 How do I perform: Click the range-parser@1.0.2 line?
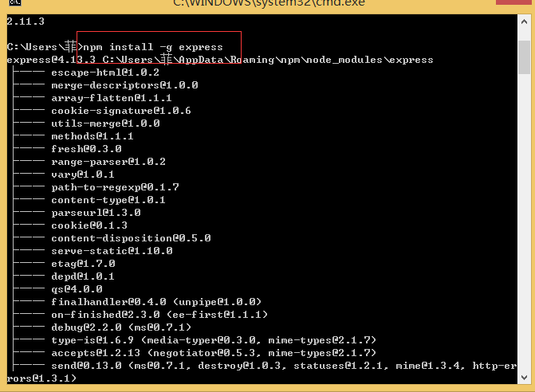point(108,162)
